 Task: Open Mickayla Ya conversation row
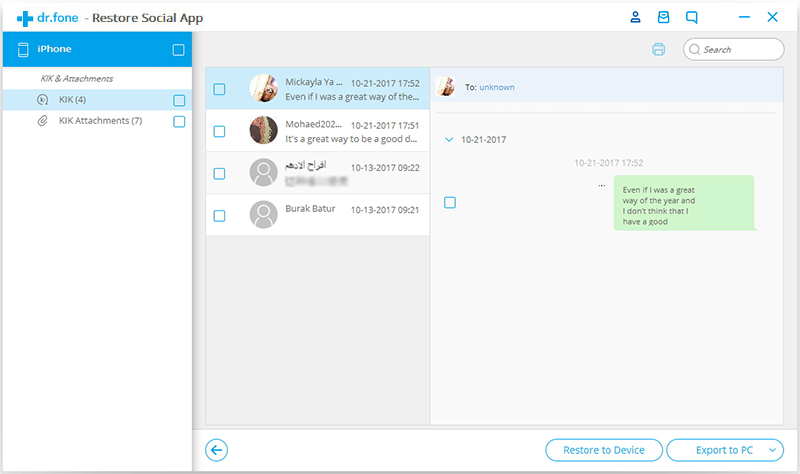317,89
